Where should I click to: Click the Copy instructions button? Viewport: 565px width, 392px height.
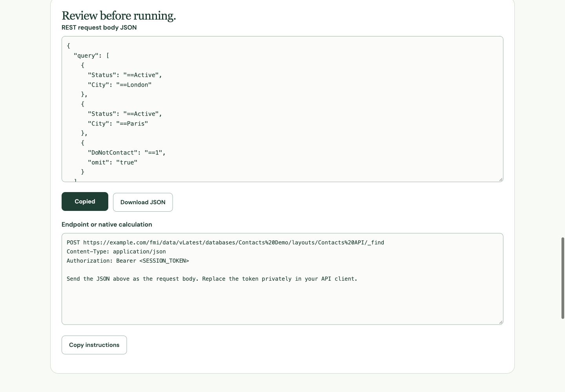pos(94,345)
